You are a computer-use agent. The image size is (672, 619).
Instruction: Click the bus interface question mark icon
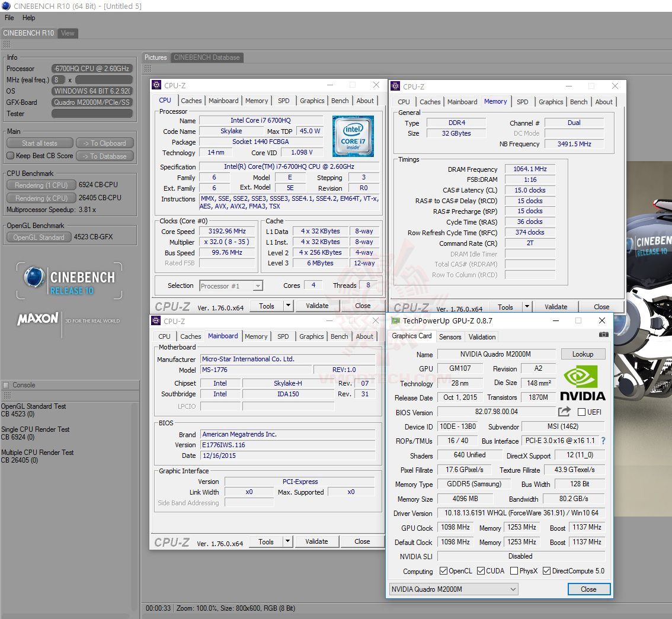(603, 440)
